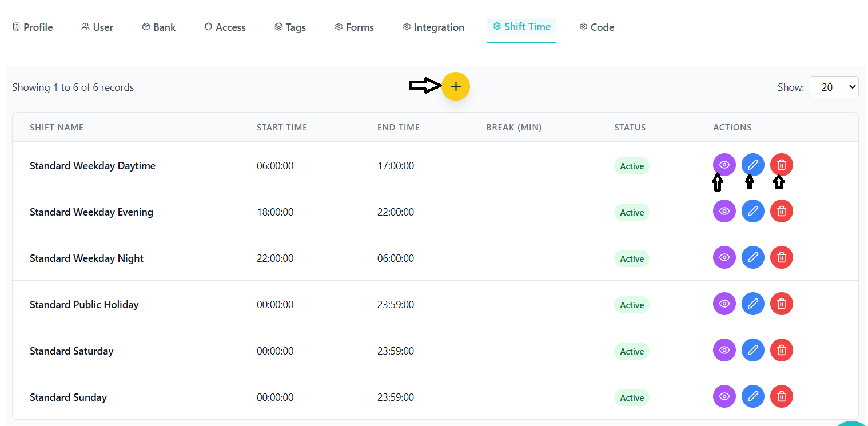Open the Integration tab
The image size is (868, 426).
pos(433,27)
